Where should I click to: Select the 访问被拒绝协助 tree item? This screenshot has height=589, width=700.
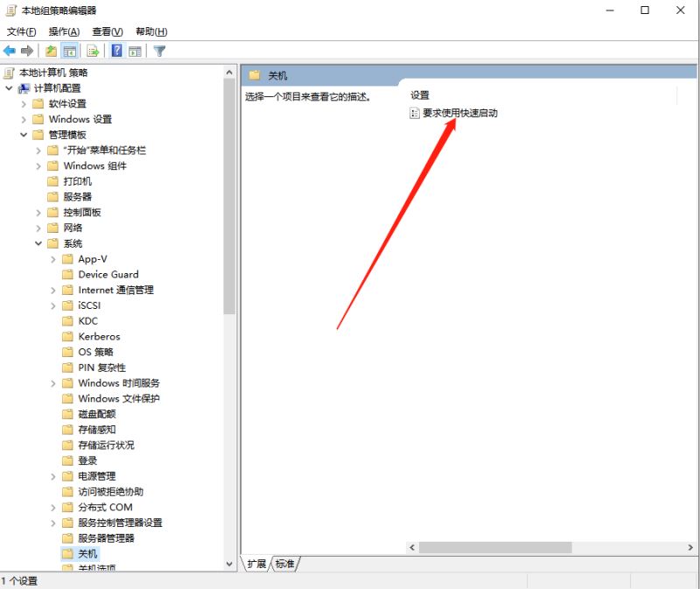click(x=111, y=492)
